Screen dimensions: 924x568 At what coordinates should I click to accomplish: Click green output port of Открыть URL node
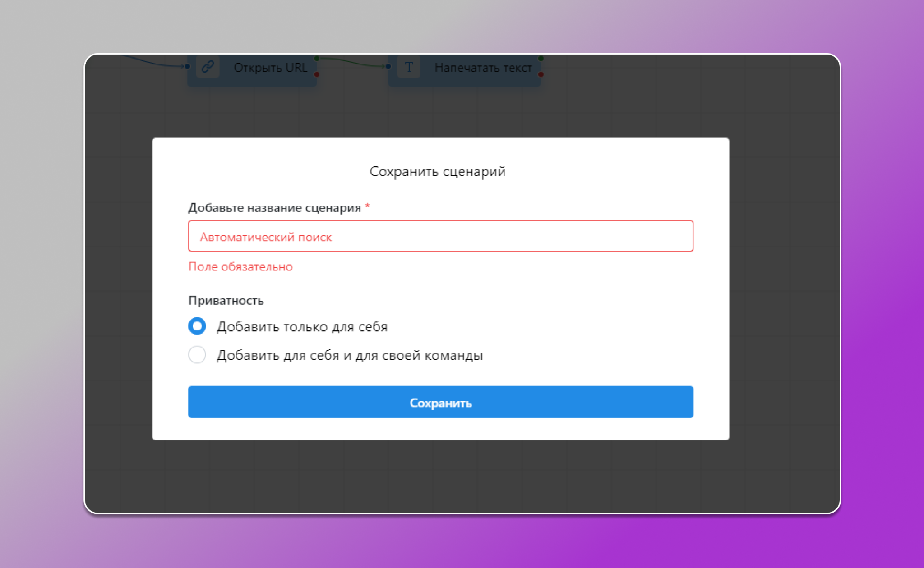tap(317, 59)
